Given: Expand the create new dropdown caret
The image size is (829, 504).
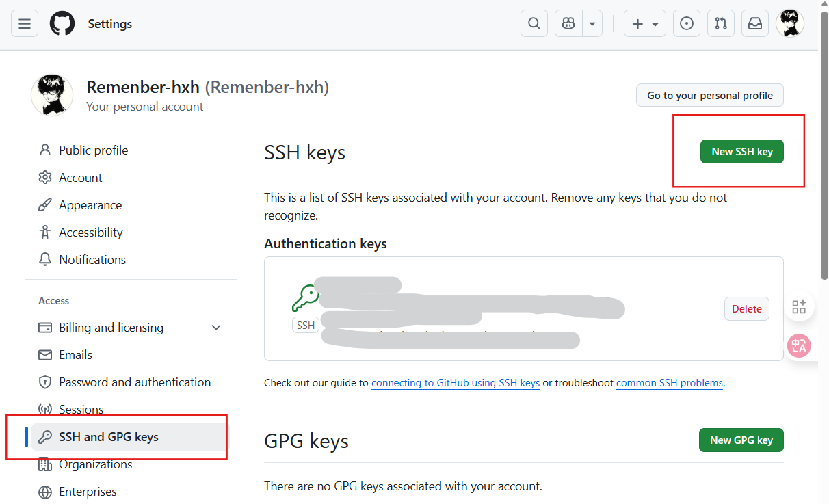Looking at the screenshot, I should (x=654, y=23).
